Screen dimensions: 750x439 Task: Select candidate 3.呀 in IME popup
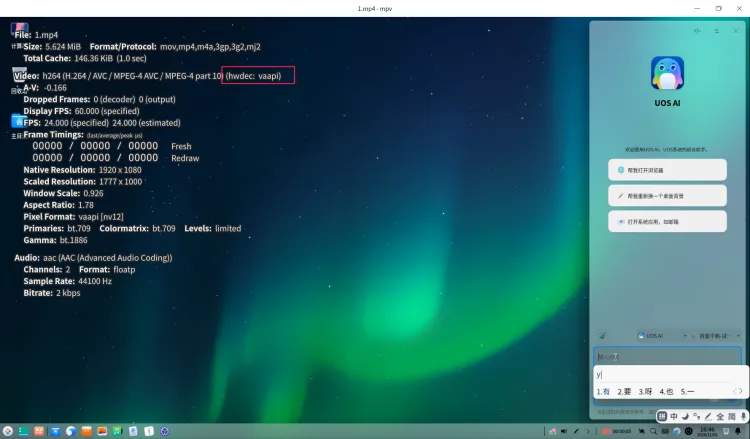point(645,392)
